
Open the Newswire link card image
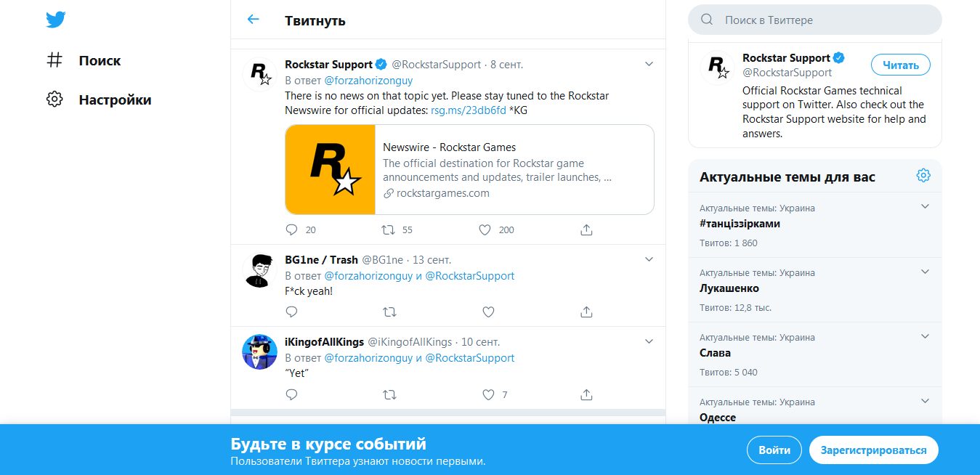(331, 169)
